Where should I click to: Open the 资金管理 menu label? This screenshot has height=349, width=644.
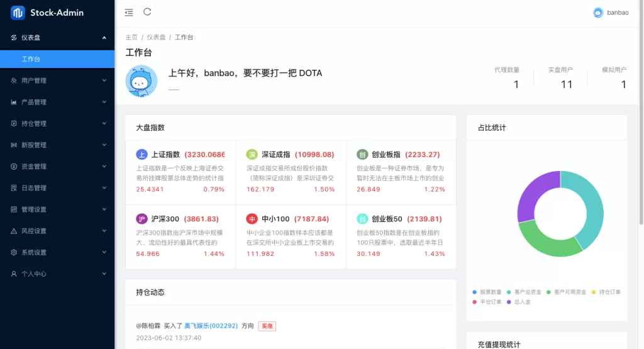point(34,166)
